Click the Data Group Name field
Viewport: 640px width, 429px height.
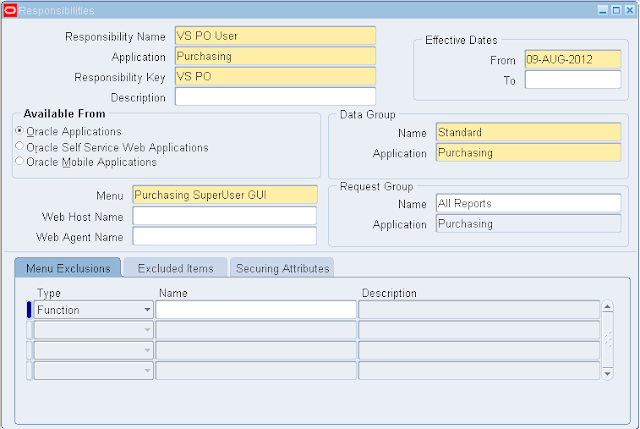528,132
